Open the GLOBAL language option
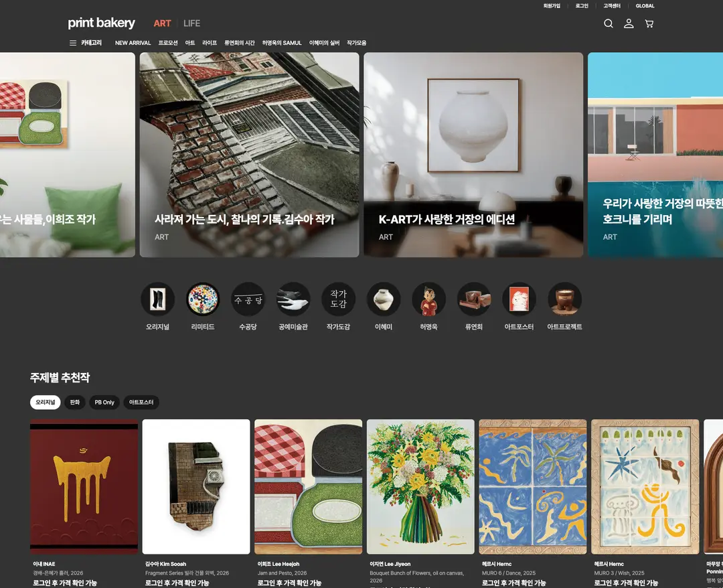The image size is (723, 588). (645, 6)
